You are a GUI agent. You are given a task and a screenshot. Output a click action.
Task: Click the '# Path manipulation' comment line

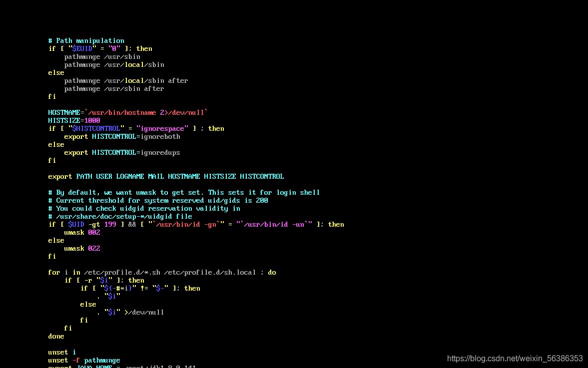click(86, 41)
